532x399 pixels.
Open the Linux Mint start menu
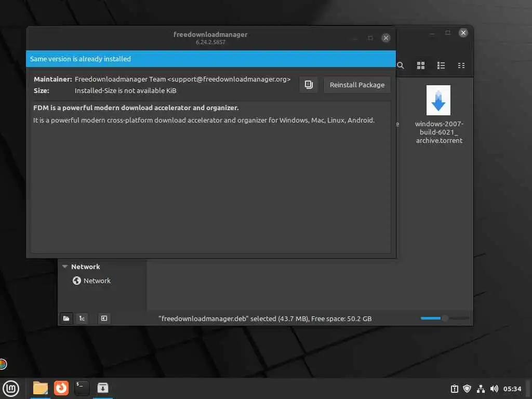click(11, 389)
